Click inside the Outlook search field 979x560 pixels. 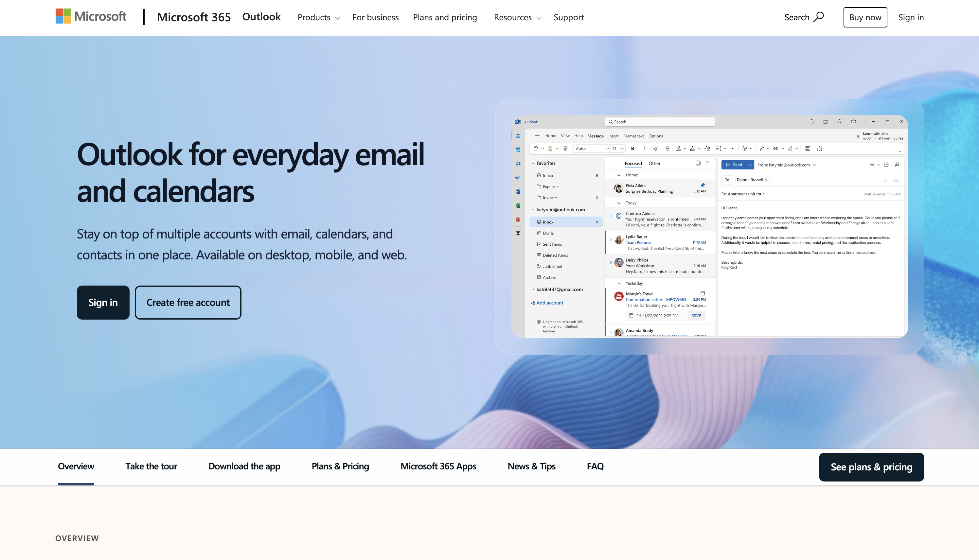click(661, 122)
